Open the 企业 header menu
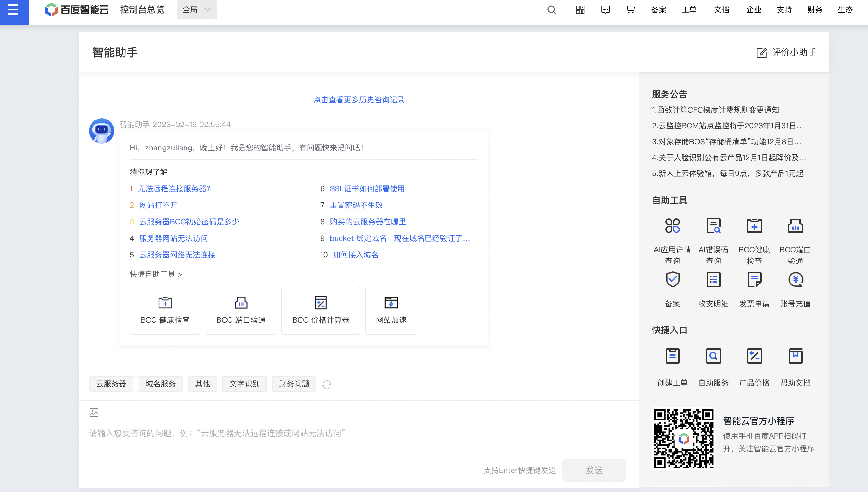868x492 pixels. pos(754,10)
